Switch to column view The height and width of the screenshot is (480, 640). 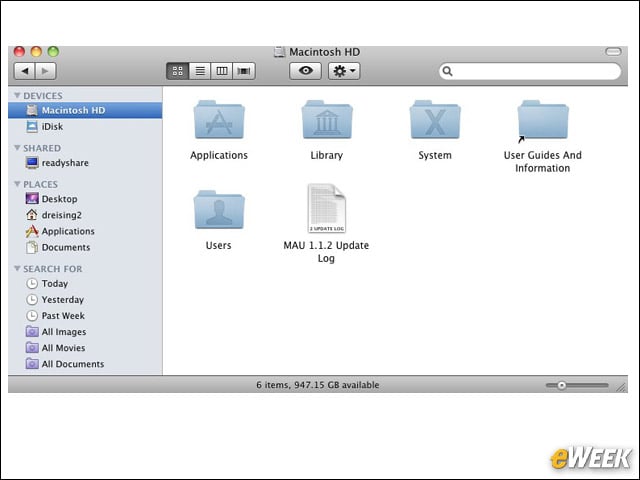coord(222,71)
